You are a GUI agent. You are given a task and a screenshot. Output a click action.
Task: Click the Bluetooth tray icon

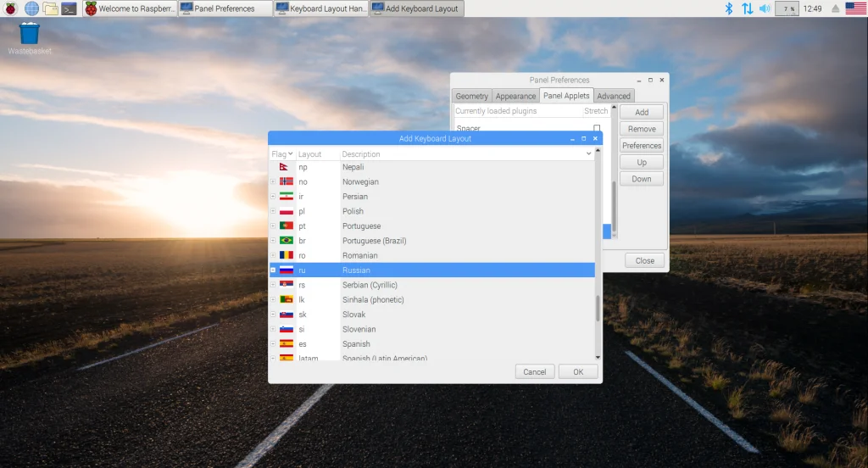click(728, 8)
